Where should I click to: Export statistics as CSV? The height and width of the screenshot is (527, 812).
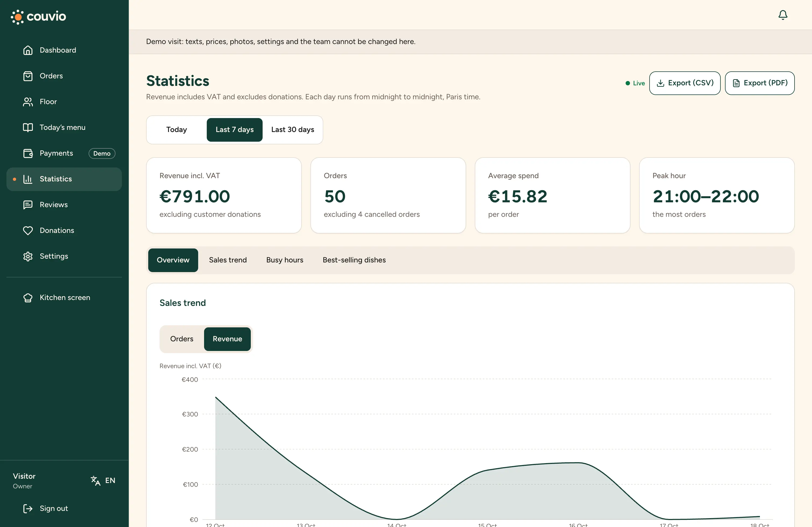tap(685, 83)
